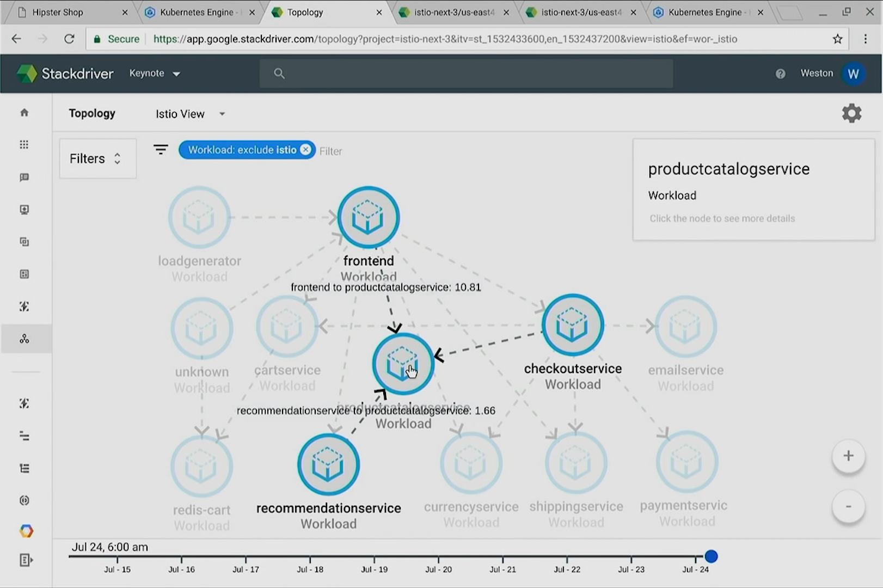Image resolution: width=883 pixels, height=588 pixels.
Task: Expand the Filters panel
Action: tap(97, 158)
